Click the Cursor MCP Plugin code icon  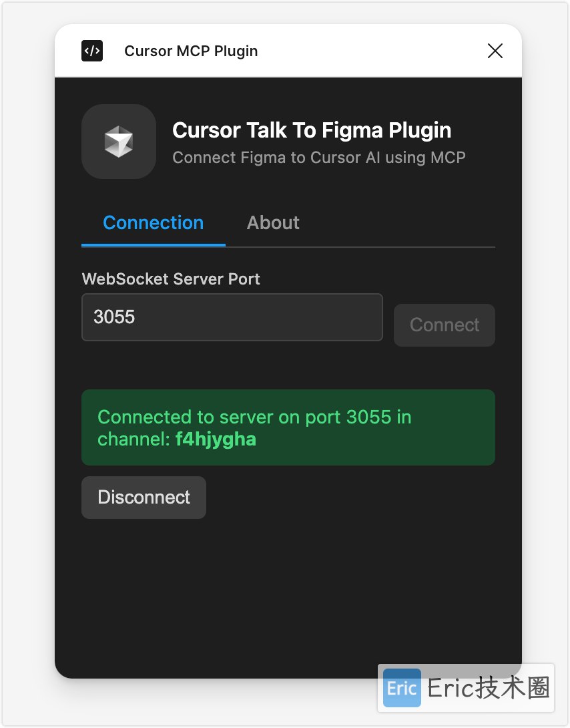click(92, 51)
